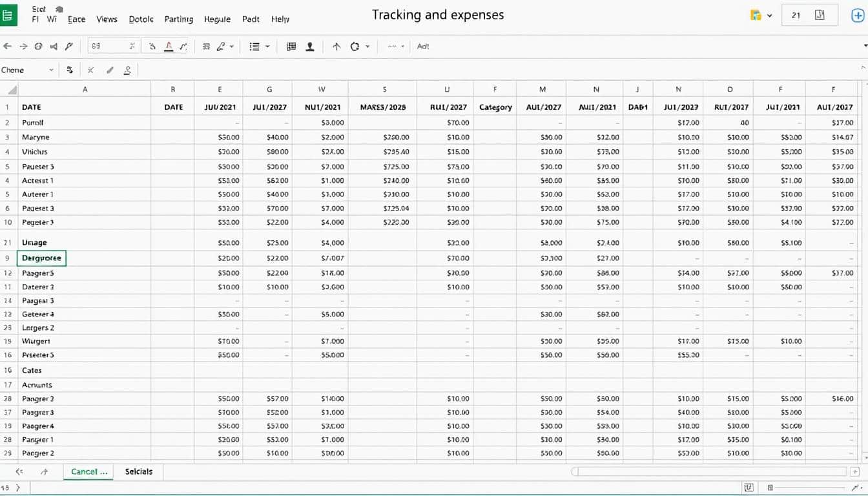Open the Padt menu
Viewport: 868px width, 496px height.
coord(251,19)
